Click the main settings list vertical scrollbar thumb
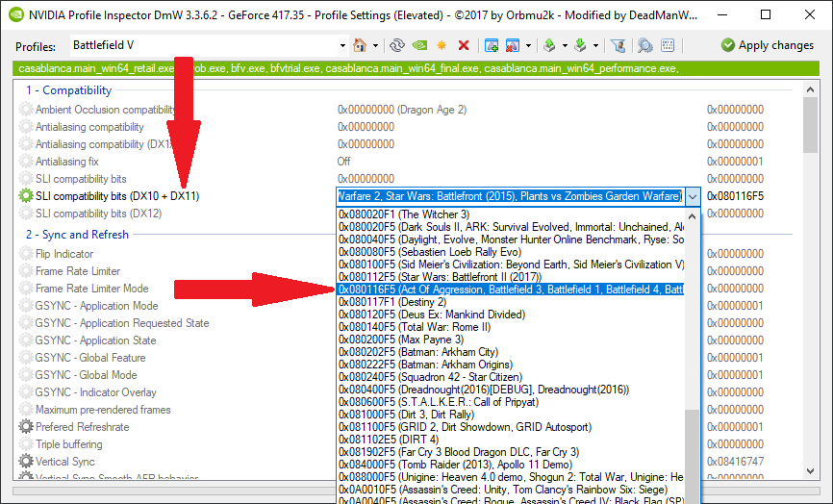This screenshot has height=504, width=833. pos(810,125)
